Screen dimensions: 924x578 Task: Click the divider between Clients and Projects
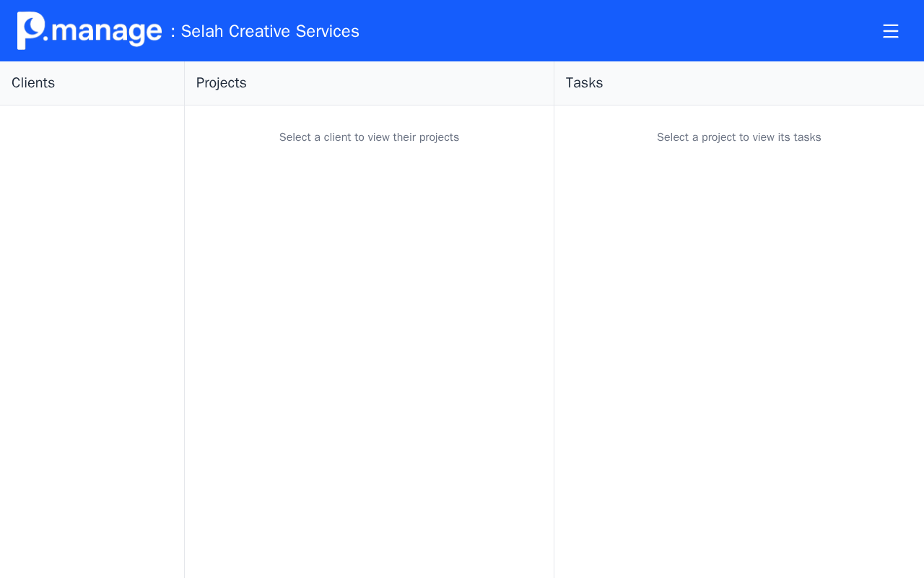[x=184, y=325]
